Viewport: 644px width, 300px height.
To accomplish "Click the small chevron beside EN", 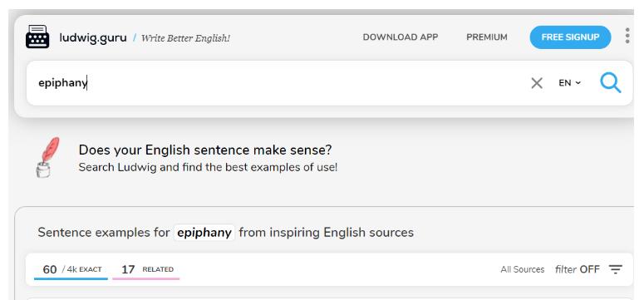I will pyautogui.click(x=578, y=83).
